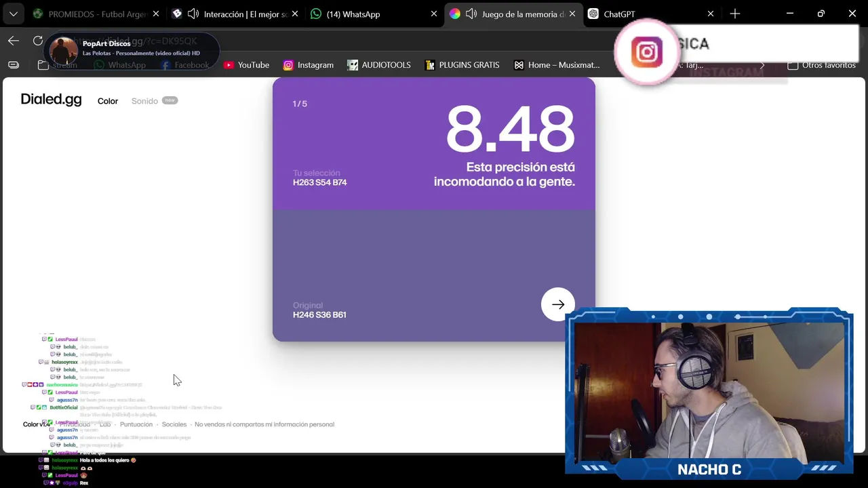Click the 'Color v1.4' version label
The image size is (868, 488).
[x=37, y=424]
